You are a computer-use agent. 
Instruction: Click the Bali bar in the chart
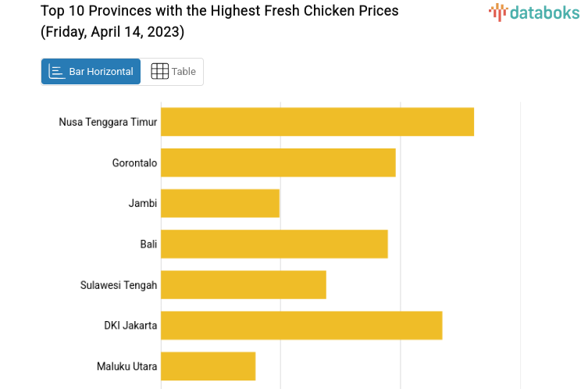pyautogui.click(x=274, y=244)
